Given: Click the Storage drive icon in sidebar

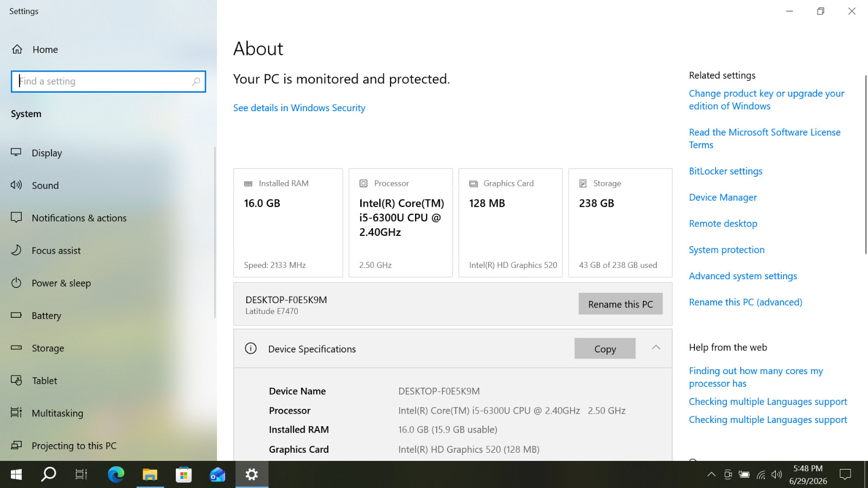Looking at the screenshot, I should (x=16, y=348).
